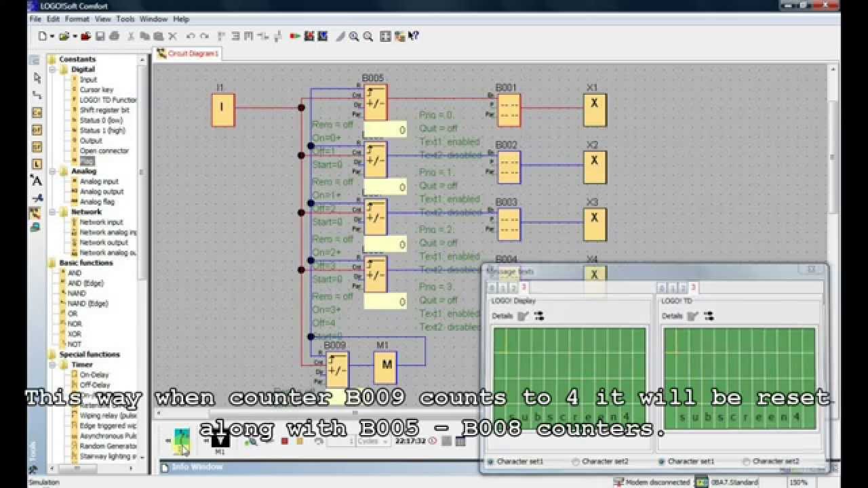Click the simulation tool icon in the side toolbar
Screen dimensions: 868x488
(x=35, y=213)
